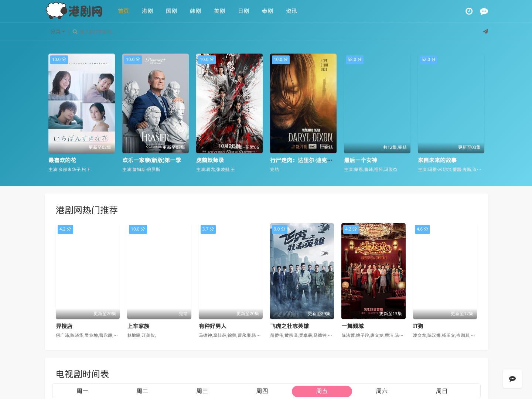Click the 电视剧时间表 section heading
The height and width of the screenshot is (399, 532).
(x=82, y=374)
